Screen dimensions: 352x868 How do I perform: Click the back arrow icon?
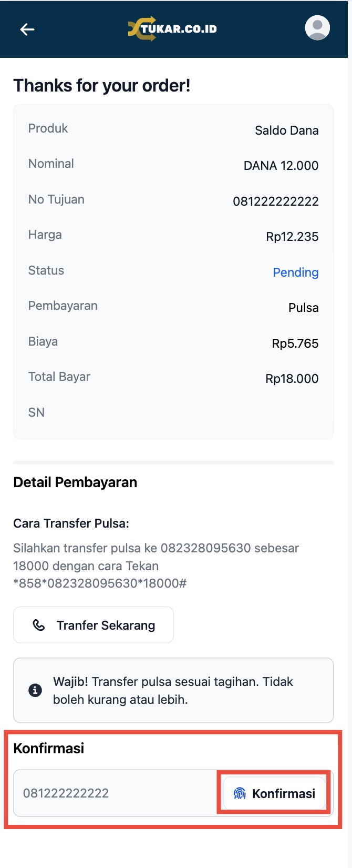pos(27,29)
